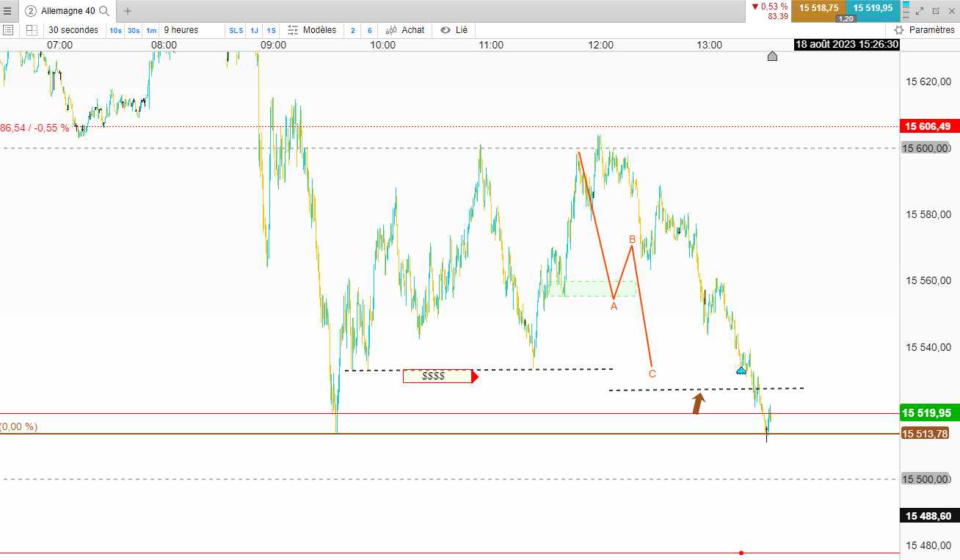Image resolution: width=960 pixels, height=560 pixels.
Task: Open the hamburger main menu
Action: pyautogui.click(x=7, y=11)
